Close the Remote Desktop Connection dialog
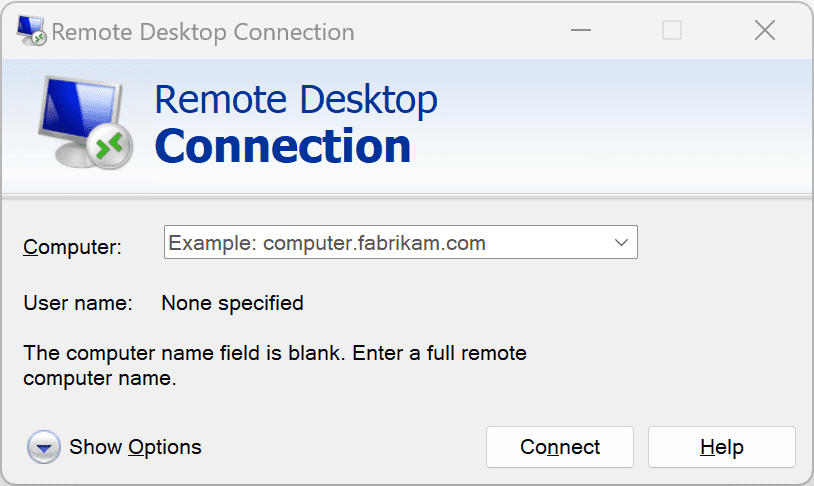 tap(765, 31)
